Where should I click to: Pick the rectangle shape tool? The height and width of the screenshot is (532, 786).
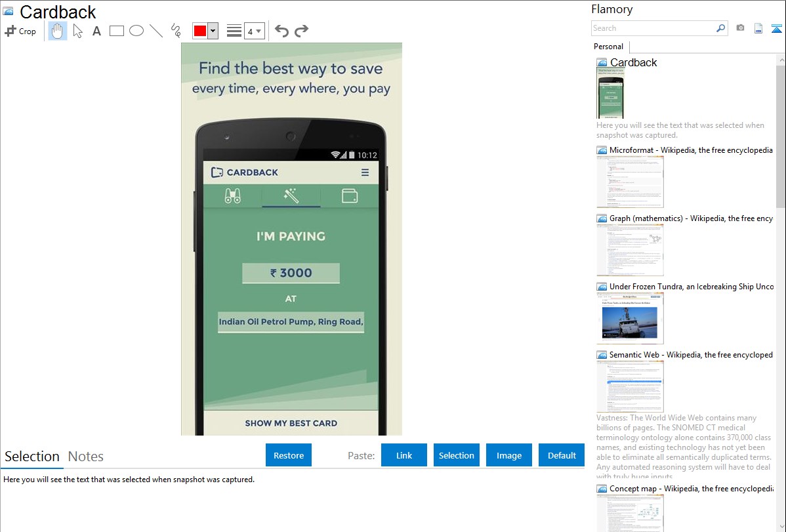[116, 31]
